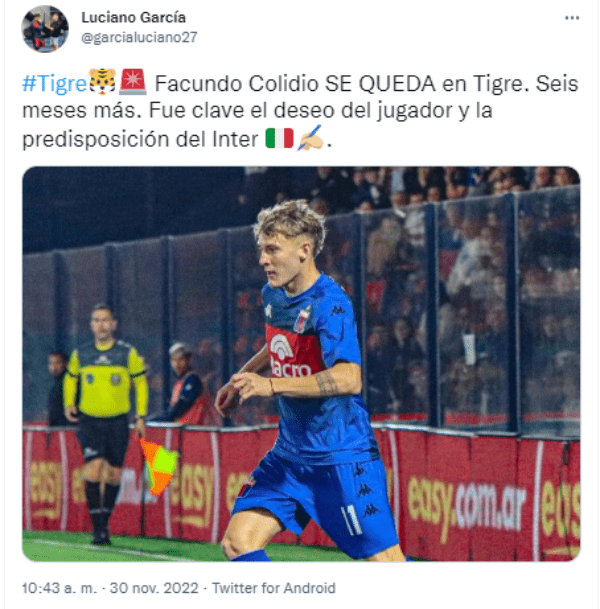Click the easy.com.ar banner in the photo
This screenshot has width=600, height=609.
coord(467,505)
